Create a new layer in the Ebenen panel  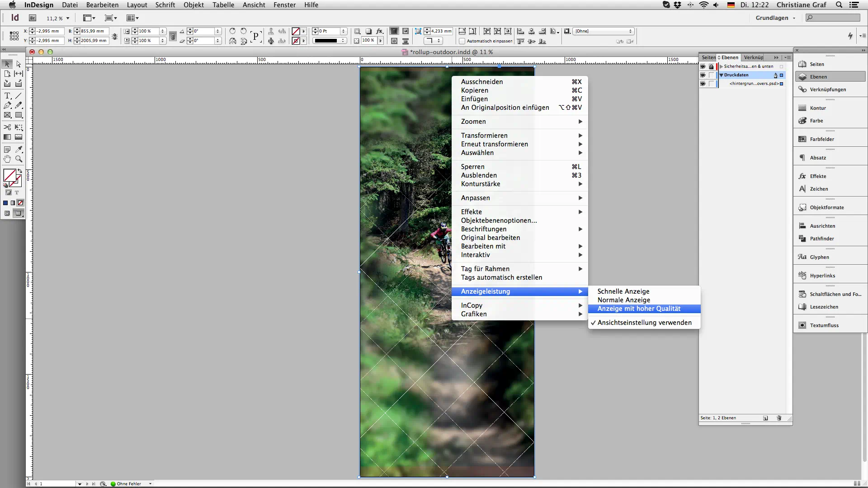[765, 418]
